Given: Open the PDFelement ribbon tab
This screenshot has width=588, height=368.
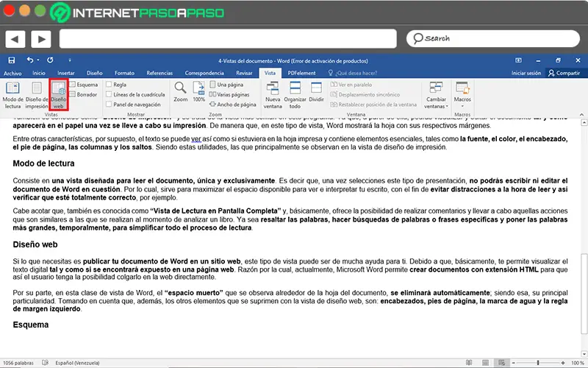Looking at the screenshot, I should (301, 73).
